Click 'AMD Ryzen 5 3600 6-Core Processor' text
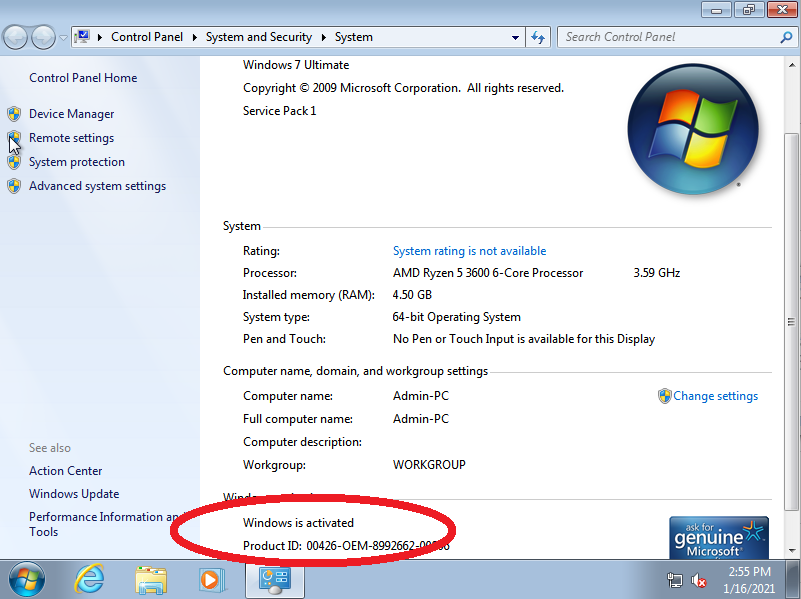 click(488, 273)
